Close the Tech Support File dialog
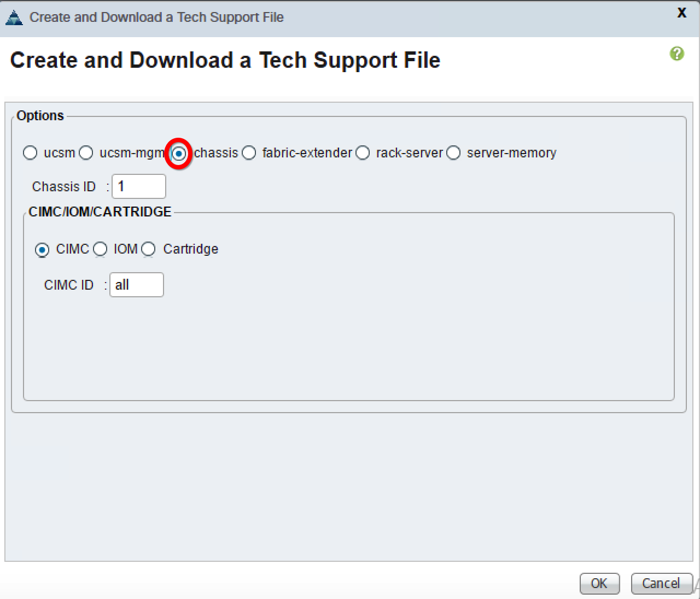Image resolution: width=700 pixels, height=599 pixels. pyautogui.click(x=681, y=13)
